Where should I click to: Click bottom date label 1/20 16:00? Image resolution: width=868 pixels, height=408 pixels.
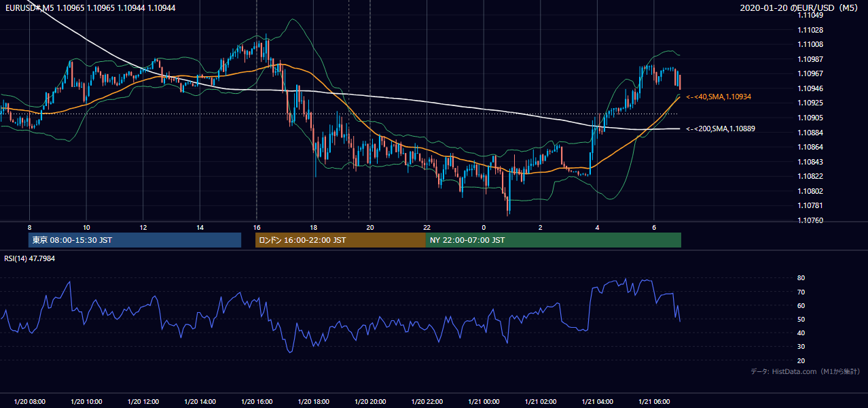[x=257, y=402]
